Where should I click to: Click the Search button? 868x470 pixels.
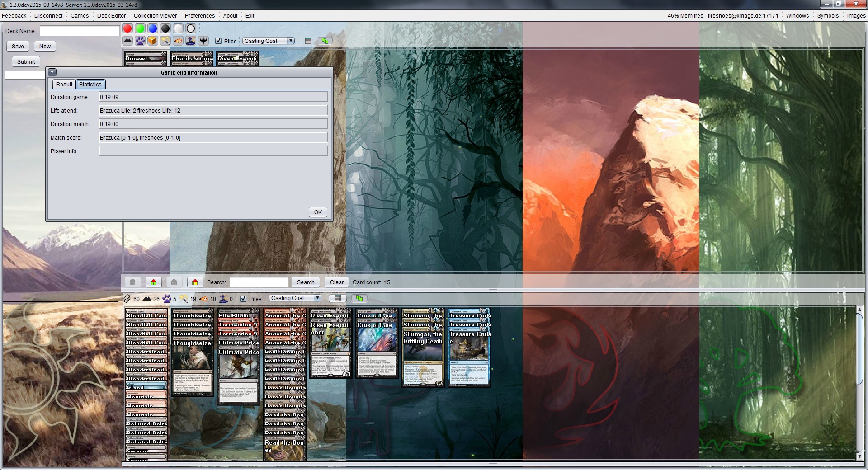click(306, 282)
